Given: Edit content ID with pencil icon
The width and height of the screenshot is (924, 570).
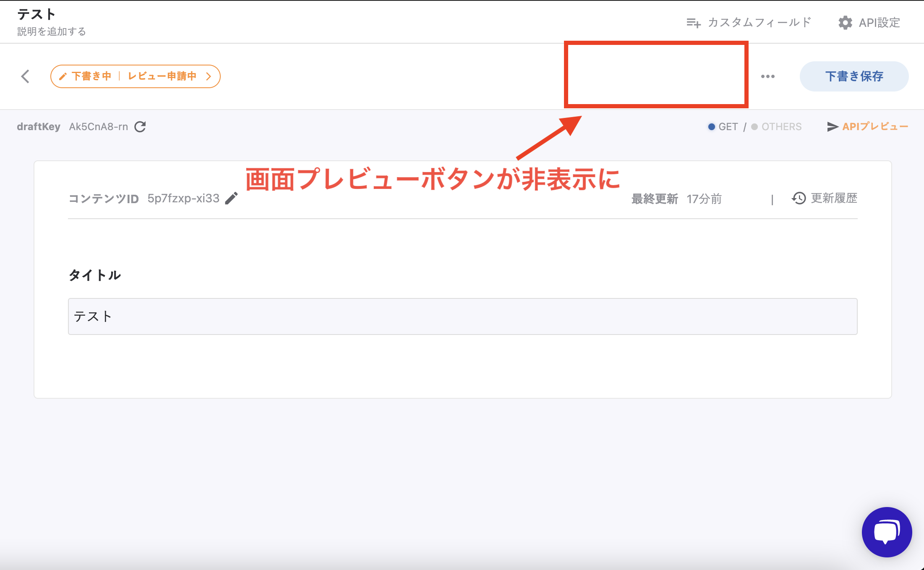Looking at the screenshot, I should (x=231, y=198).
